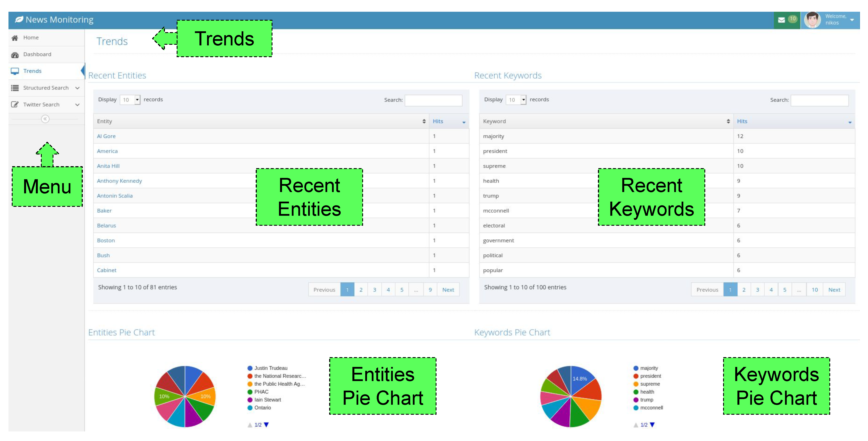The width and height of the screenshot is (868, 441).
Task: Click the Twitter Search edit icon
Action: point(15,104)
